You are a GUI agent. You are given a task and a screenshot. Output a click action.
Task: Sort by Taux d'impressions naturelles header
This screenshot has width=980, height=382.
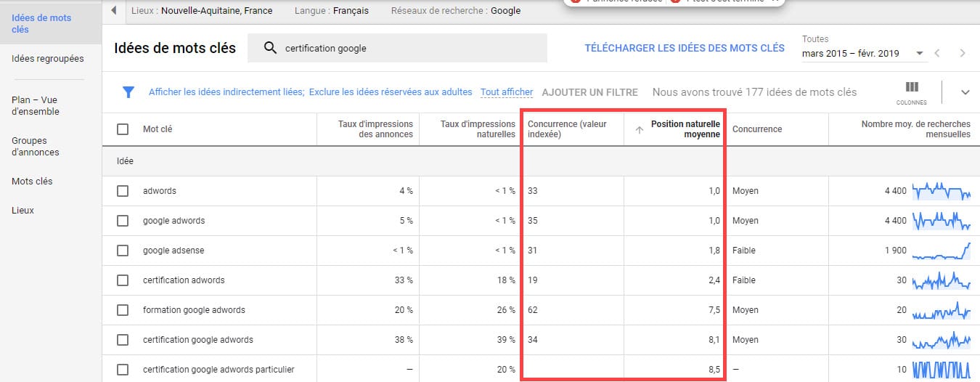click(x=478, y=129)
